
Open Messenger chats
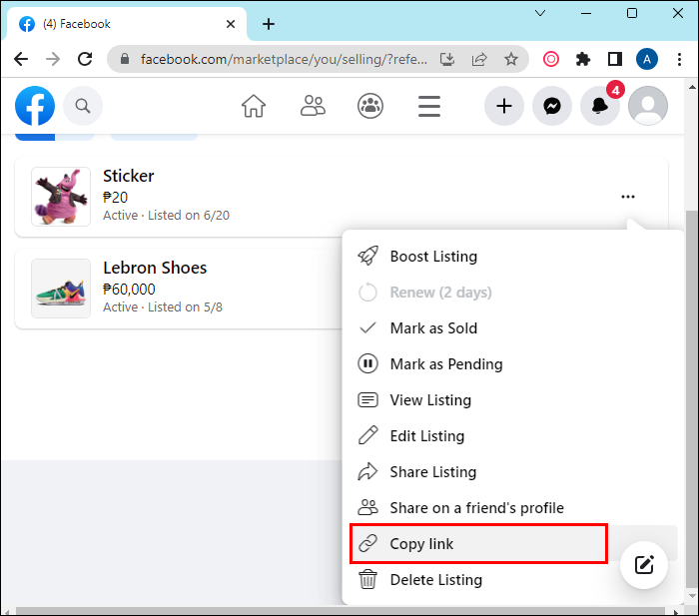click(x=552, y=106)
